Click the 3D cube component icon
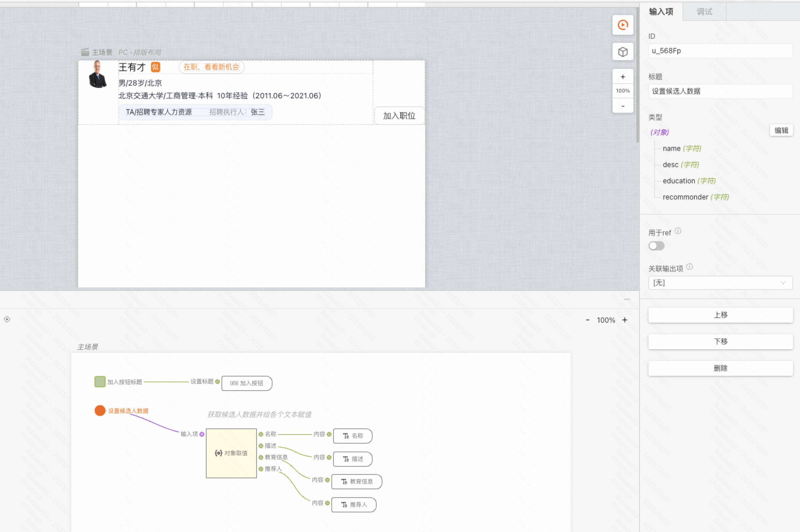Image resolution: width=800 pixels, height=532 pixels. [622, 51]
